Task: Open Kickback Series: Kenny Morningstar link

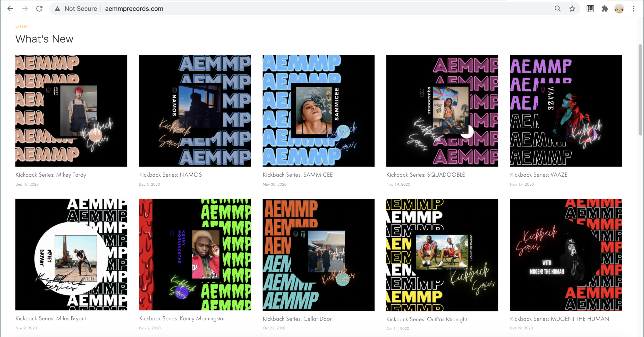Action: pyautogui.click(x=182, y=318)
